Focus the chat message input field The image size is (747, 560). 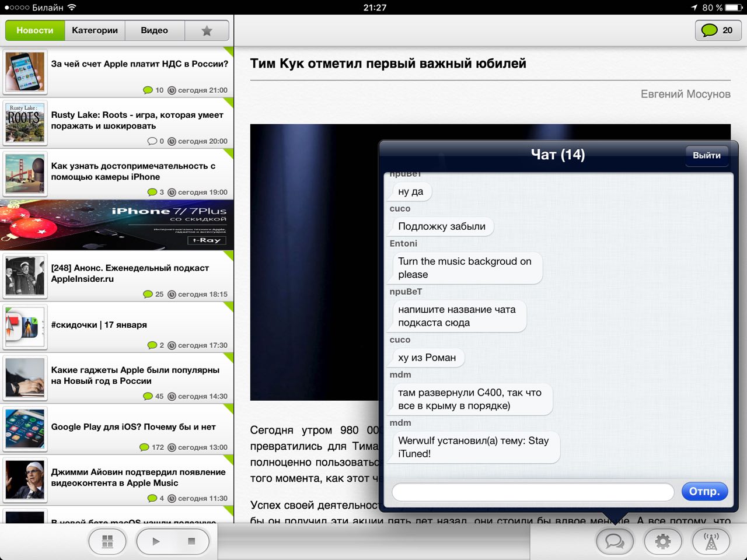533,492
